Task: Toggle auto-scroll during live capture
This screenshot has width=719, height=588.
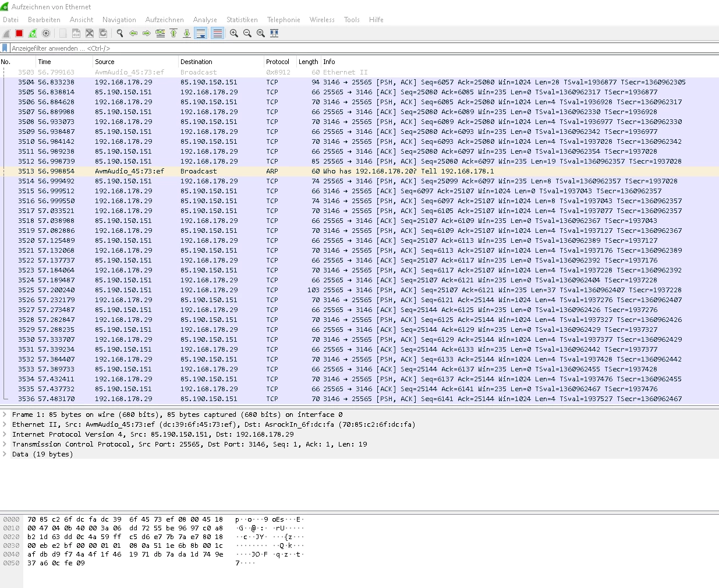Action: [201, 33]
